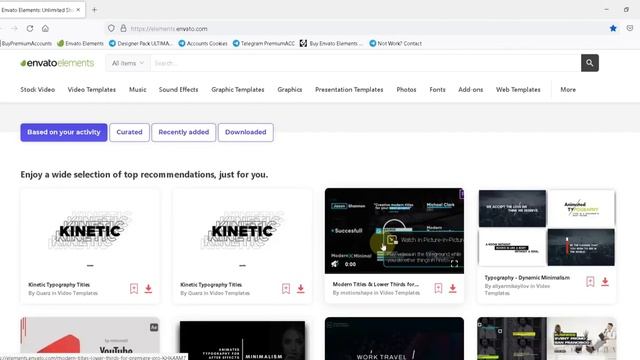Screen dimensions: 640x360
Task: Click the shield tracking protection icon
Action: point(111,28)
